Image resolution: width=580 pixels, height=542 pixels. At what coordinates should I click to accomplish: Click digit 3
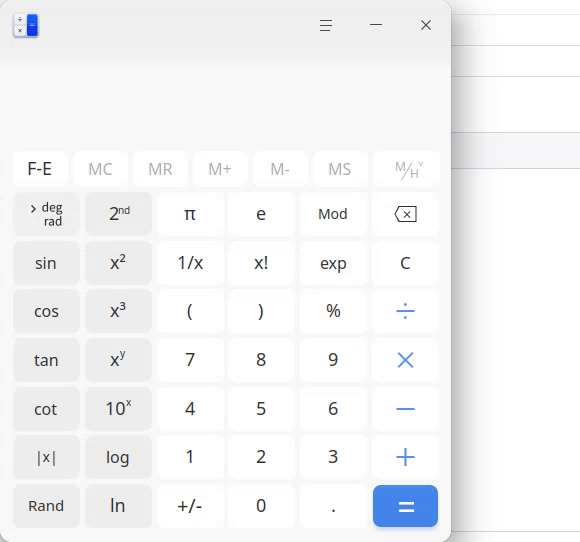point(333,457)
